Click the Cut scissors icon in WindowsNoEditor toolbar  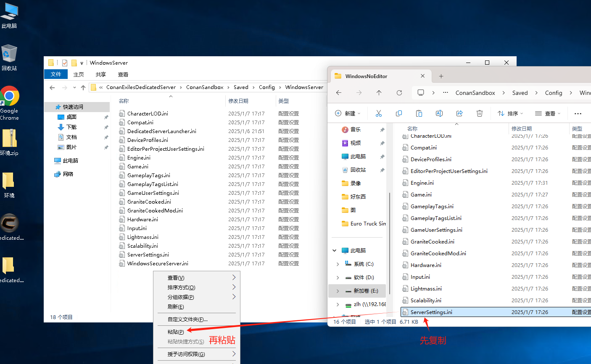click(379, 113)
